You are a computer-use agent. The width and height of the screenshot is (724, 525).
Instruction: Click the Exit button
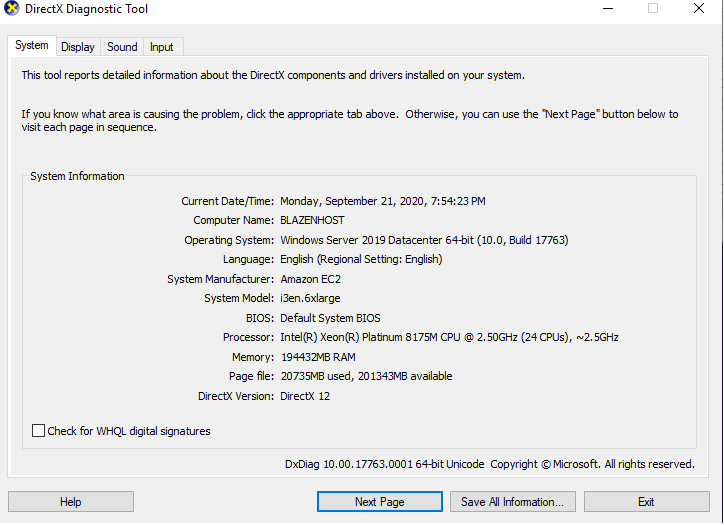point(646,501)
